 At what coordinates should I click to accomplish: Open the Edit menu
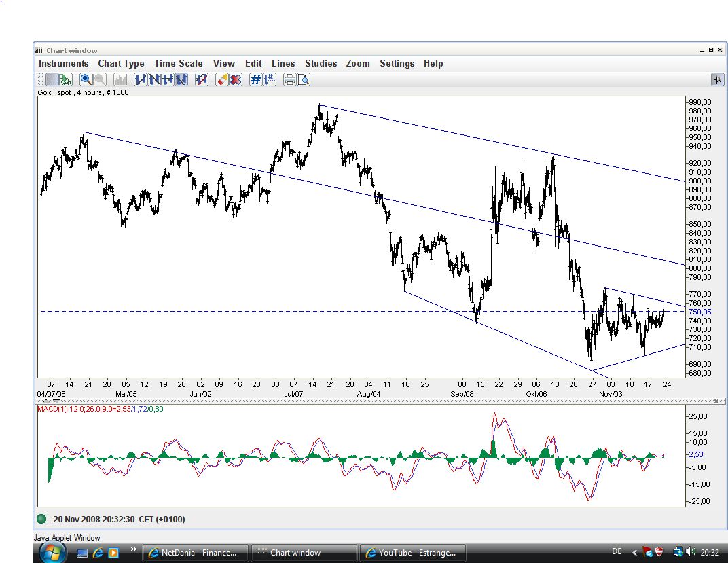point(253,64)
